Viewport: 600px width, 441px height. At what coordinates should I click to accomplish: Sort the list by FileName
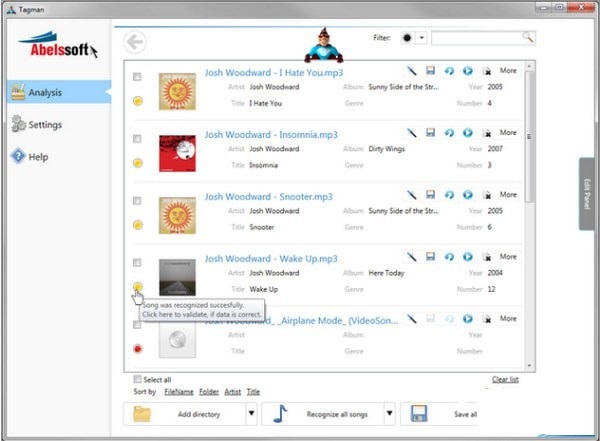click(179, 392)
